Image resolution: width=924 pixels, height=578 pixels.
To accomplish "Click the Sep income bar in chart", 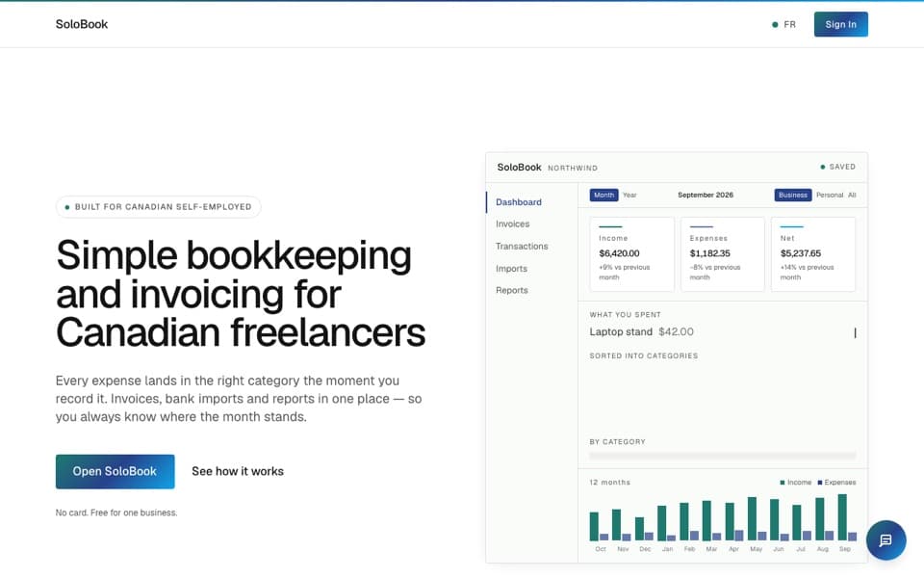I will tap(842, 517).
